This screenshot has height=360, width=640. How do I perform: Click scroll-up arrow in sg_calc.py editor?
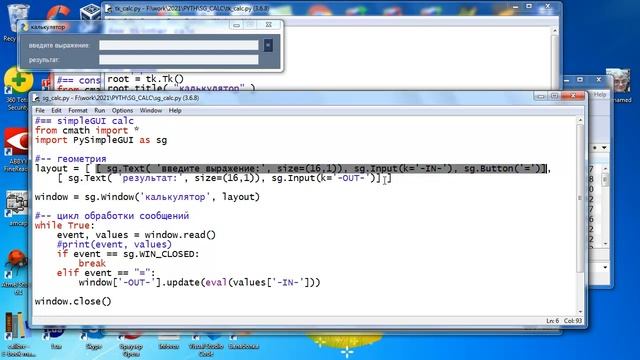click(x=580, y=121)
